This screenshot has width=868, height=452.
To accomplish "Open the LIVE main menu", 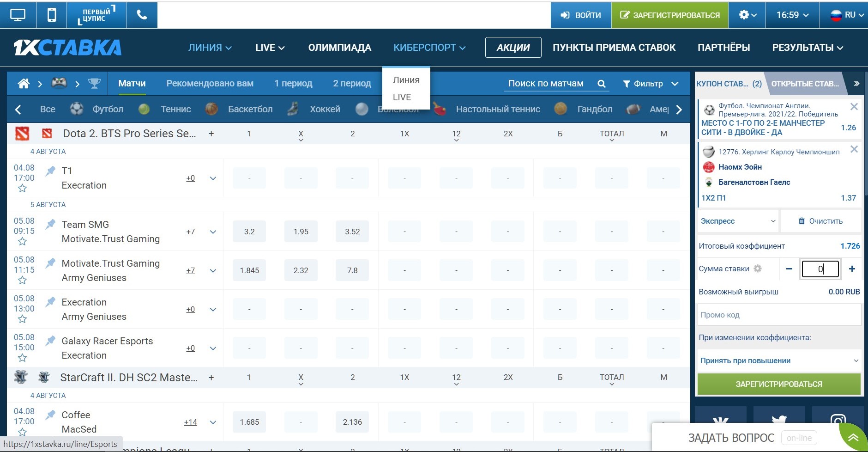I will [270, 48].
